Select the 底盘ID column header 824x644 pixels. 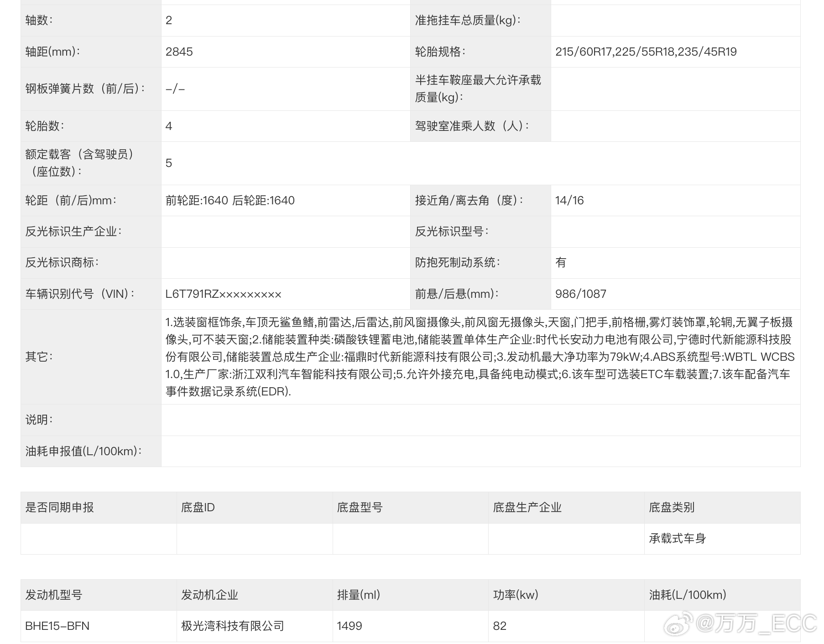coord(198,507)
